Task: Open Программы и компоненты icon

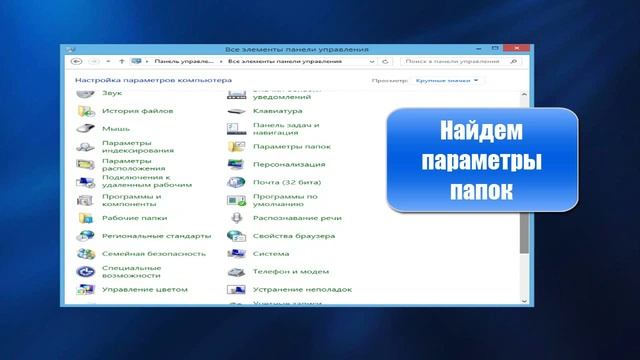Action: [86, 200]
